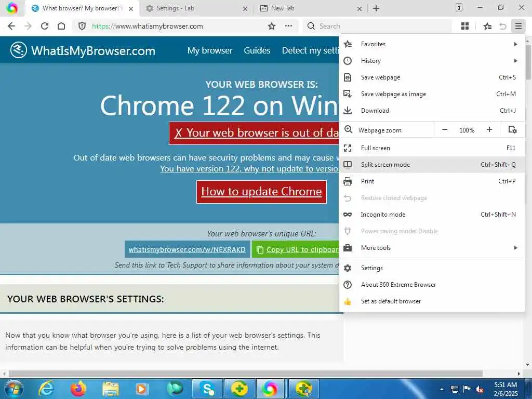The width and height of the screenshot is (532, 399).
Task: Open Settings from the menu
Action: click(432, 268)
